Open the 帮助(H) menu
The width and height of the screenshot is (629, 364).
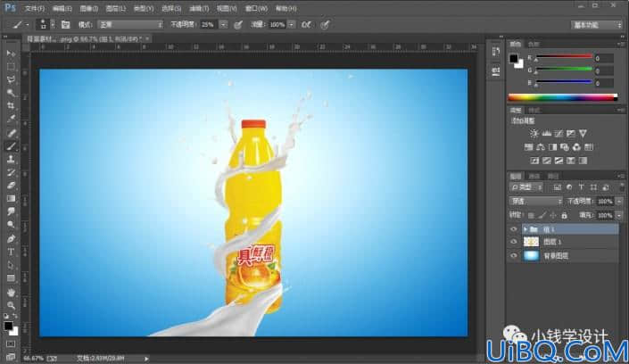[x=286, y=8]
